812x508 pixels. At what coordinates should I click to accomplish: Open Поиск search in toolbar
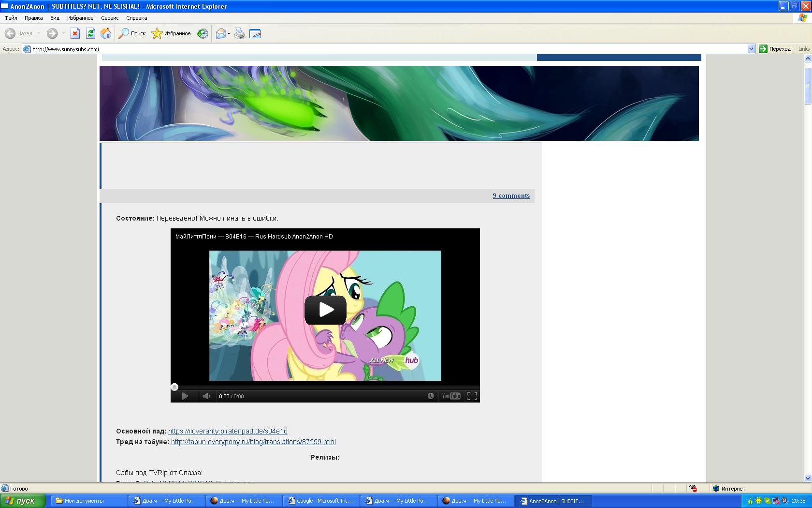[132, 33]
